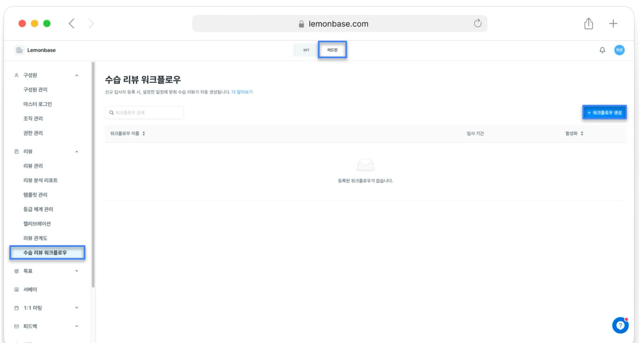Screen dimensions: 644x347
Task: Click the 입사 기간 column header
Action: (x=475, y=133)
